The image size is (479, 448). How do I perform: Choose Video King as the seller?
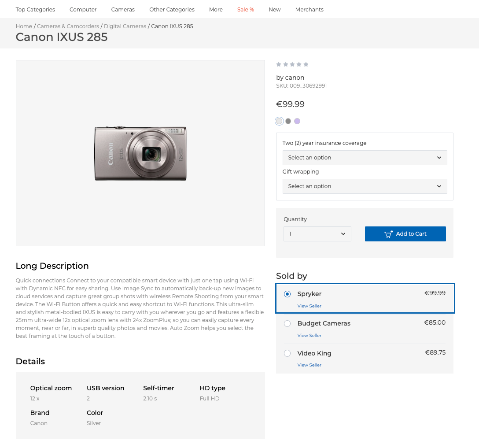pos(287,353)
